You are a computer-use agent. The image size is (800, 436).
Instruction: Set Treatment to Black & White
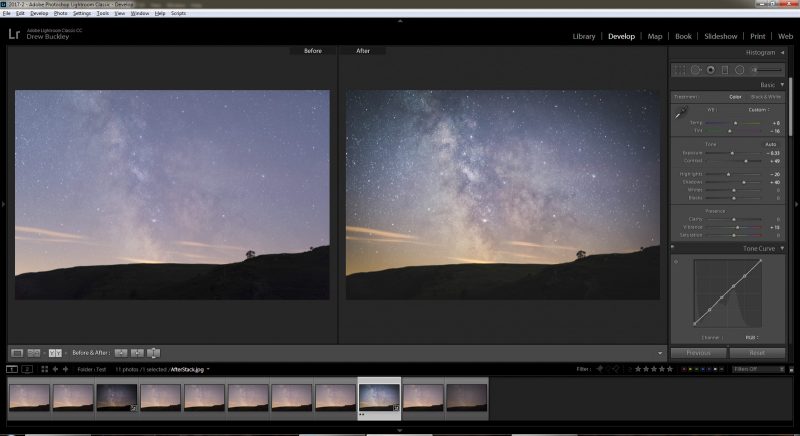pyautogui.click(x=766, y=97)
